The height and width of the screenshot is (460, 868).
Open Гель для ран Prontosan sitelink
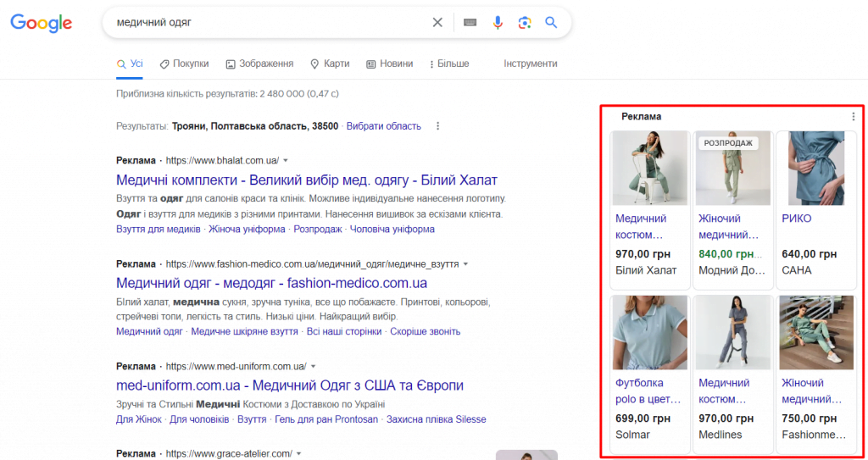tap(326, 419)
